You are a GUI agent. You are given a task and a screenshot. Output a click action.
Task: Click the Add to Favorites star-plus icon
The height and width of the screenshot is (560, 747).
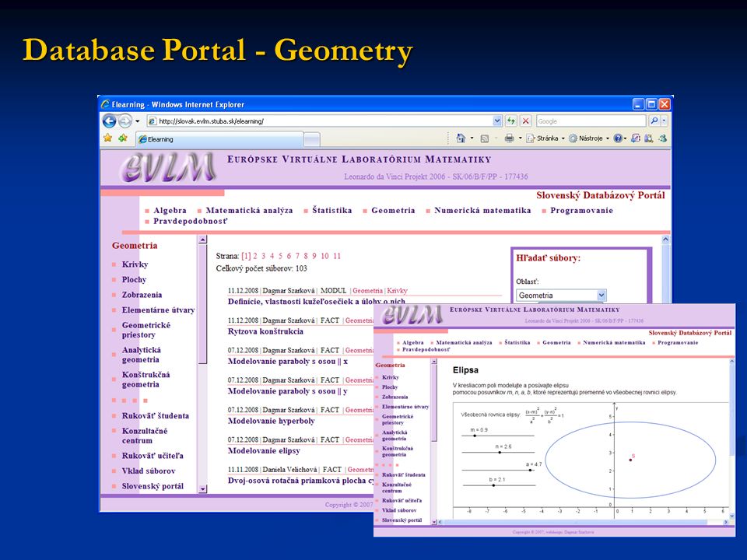coord(123,138)
